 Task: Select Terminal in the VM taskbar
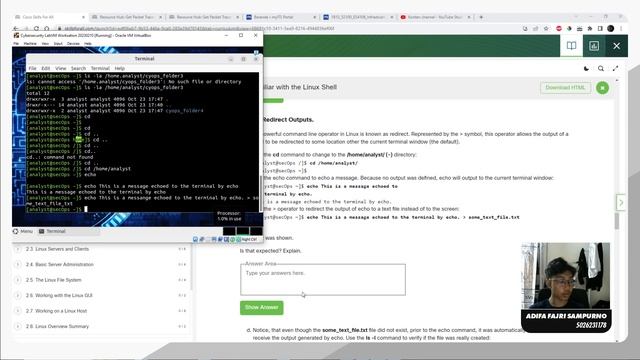(x=69, y=231)
